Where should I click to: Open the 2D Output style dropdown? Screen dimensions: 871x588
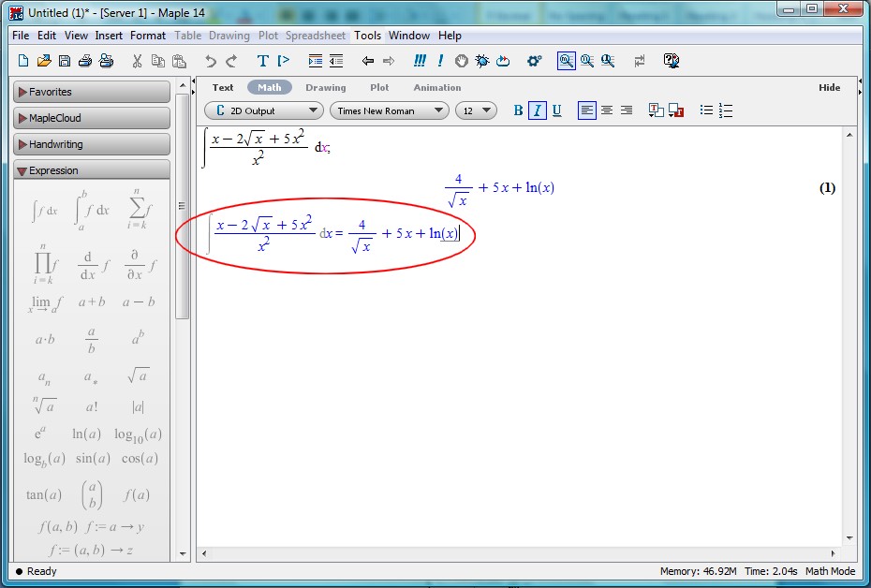[262, 110]
